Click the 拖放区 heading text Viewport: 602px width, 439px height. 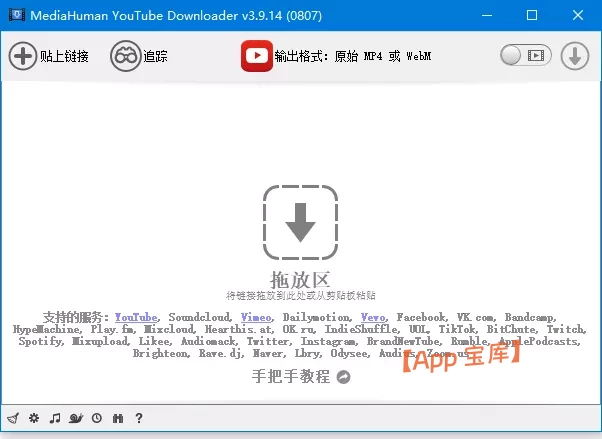300,280
